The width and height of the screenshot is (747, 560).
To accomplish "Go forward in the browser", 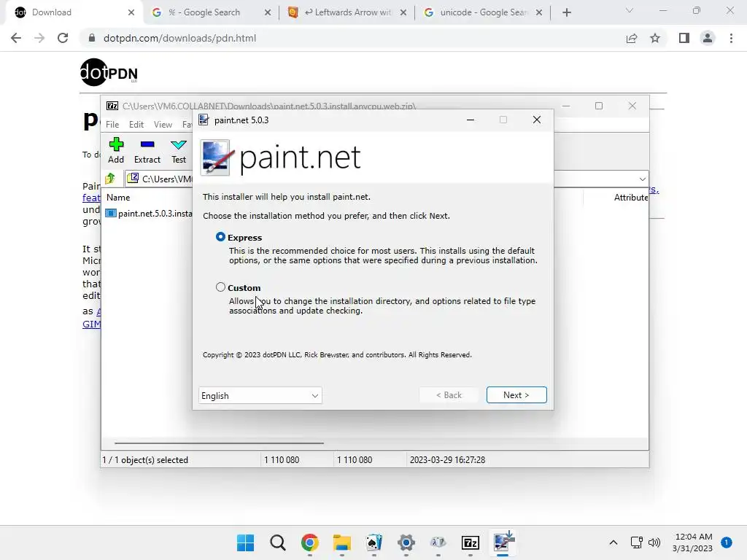I will [39, 38].
